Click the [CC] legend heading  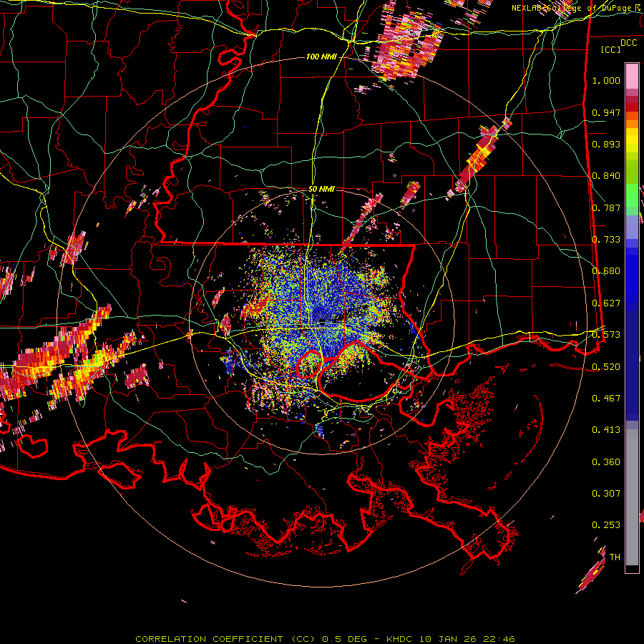coord(611,49)
